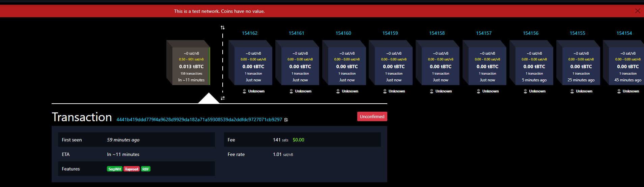The width and height of the screenshot is (644, 187).
Task: Click the Unknown miner under block 154161
Action: [x=301, y=91]
